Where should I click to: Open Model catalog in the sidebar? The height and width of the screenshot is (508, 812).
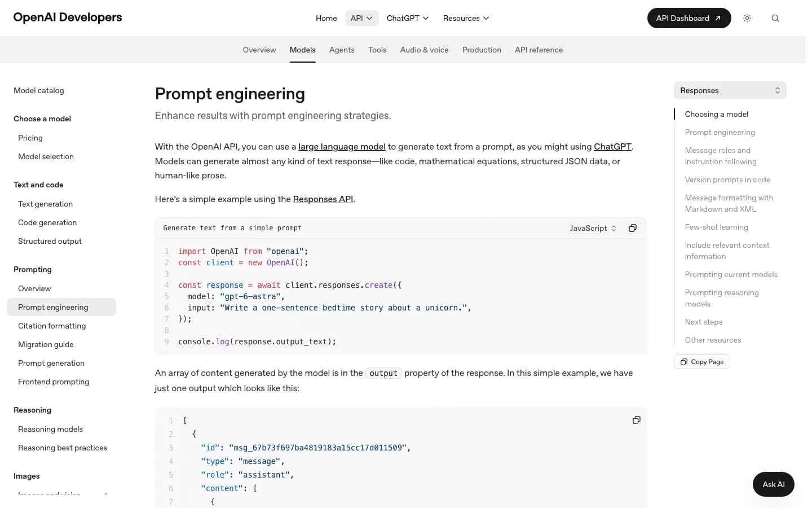[39, 90]
